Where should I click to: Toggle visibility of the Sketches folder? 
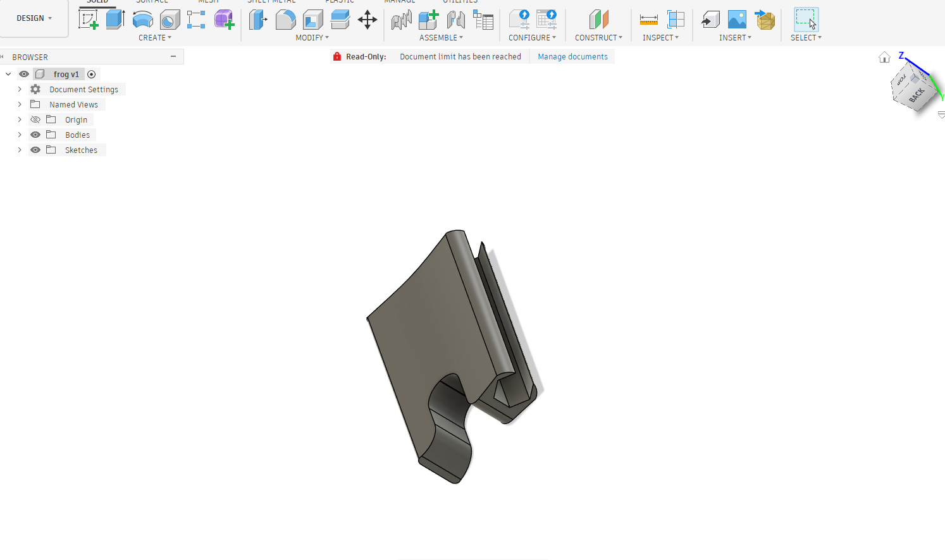(x=35, y=150)
